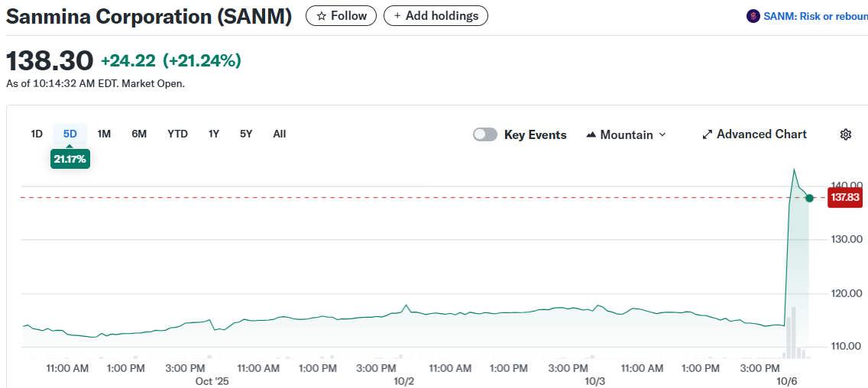
Task: Open the SANM: Risk or rebound link
Action: tap(815, 16)
